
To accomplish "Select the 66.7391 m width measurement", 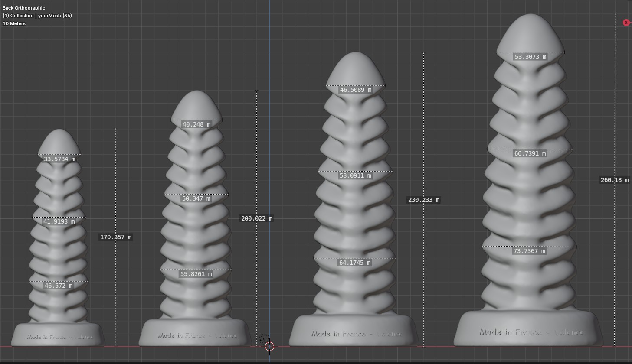I will pos(530,153).
